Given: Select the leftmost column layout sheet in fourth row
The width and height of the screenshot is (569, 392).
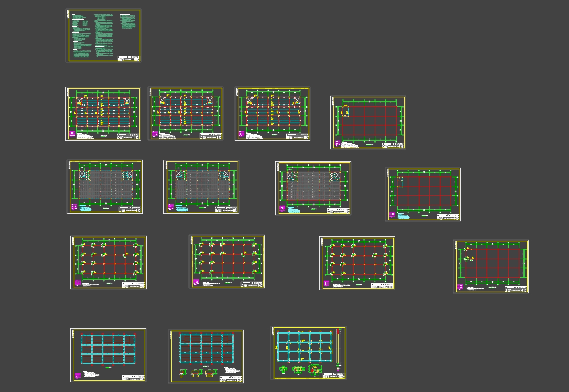Looking at the screenshot, I should click(108, 262).
